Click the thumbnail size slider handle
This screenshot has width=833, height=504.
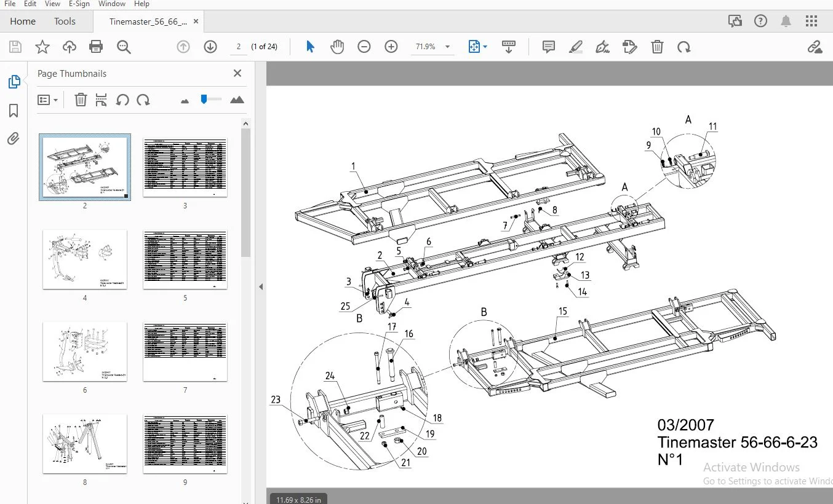point(204,100)
